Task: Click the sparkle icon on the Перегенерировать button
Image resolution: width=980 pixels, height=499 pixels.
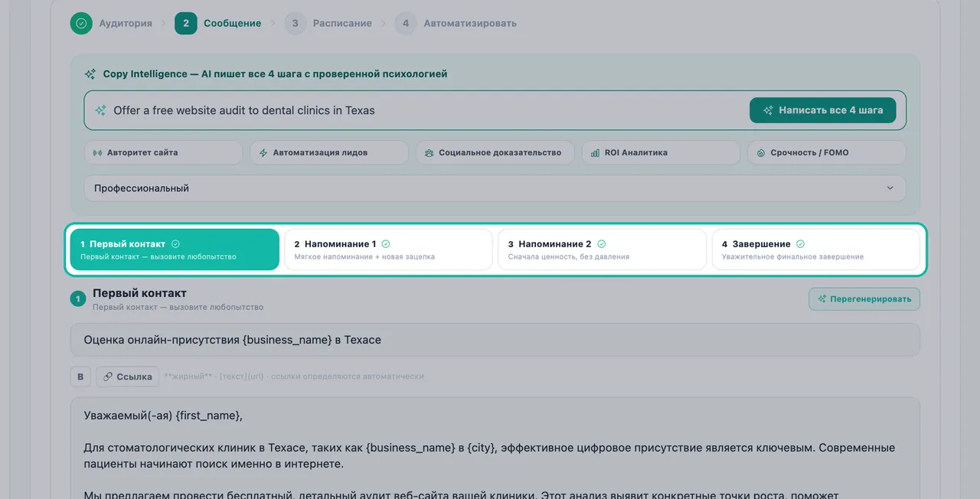Action: click(822, 299)
